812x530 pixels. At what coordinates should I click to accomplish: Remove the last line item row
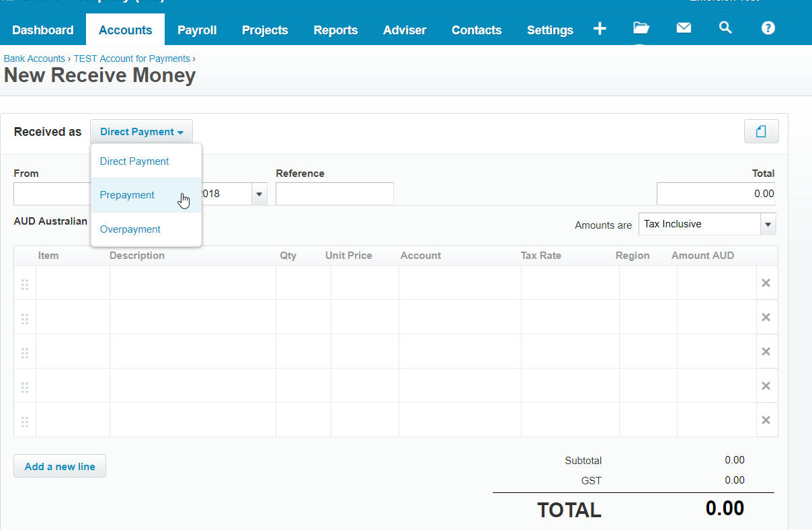tap(766, 420)
